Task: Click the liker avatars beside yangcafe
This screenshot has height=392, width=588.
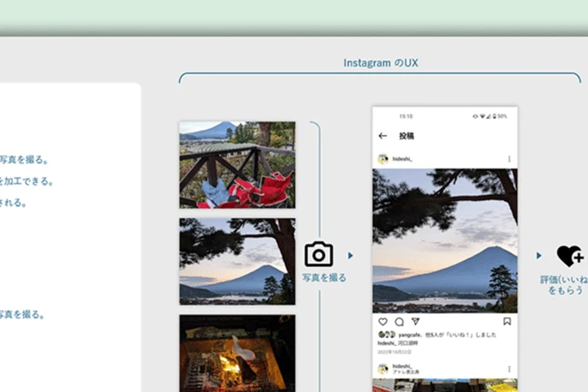Action: (x=386, y=334)
